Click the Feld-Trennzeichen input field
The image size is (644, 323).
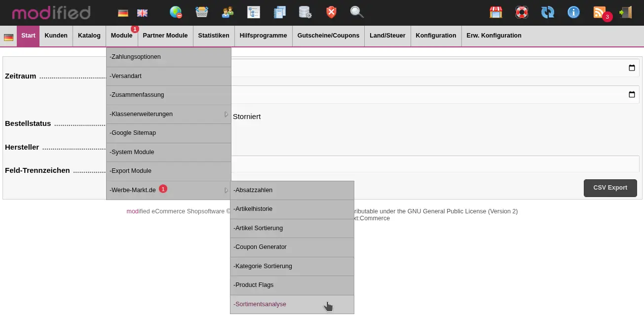pyautogui.click(x=434, y=164)
